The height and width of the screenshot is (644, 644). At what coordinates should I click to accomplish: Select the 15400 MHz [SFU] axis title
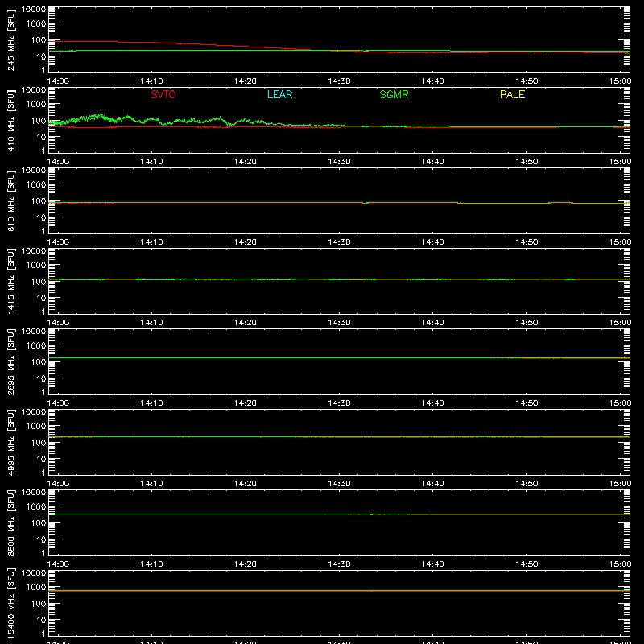10,603
